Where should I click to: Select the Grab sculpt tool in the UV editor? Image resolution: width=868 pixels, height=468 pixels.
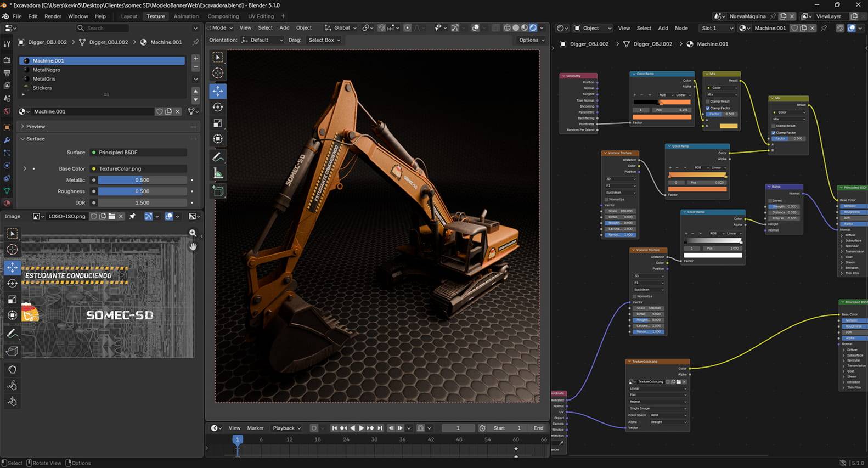tap(12, 369)
